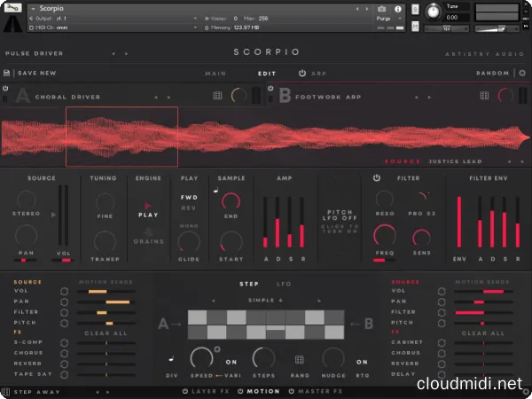Click the note sync icon near END knob
Viewport: 532px width, 399px height.
(x=215, y=191)
